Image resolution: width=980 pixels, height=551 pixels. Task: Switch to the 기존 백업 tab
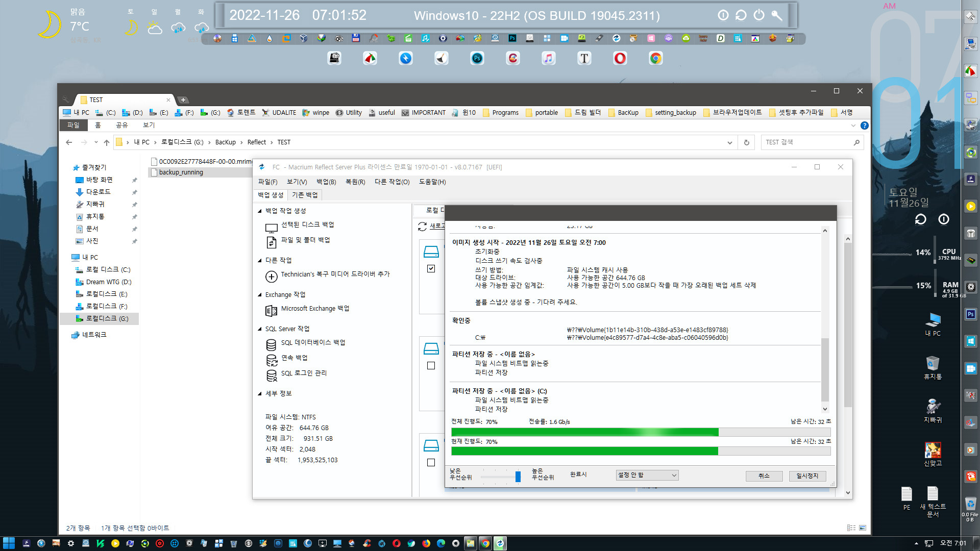[305, 195]
